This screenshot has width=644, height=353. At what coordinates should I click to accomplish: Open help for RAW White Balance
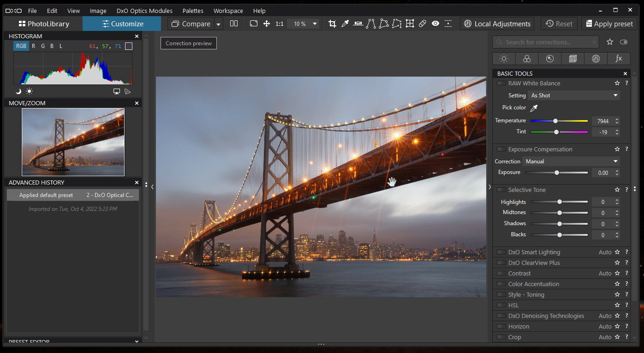[626, 84]
